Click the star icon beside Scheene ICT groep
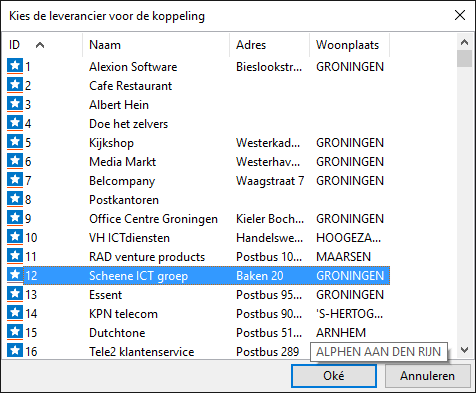The height and width of the screenshot is (393, 476). pyautogui.click(x=15, y=275)
